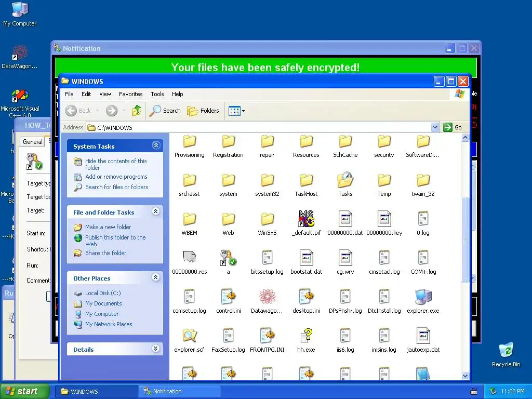Collapse the Other Places panel
532x399 pixels.
[x=156, y=277]
